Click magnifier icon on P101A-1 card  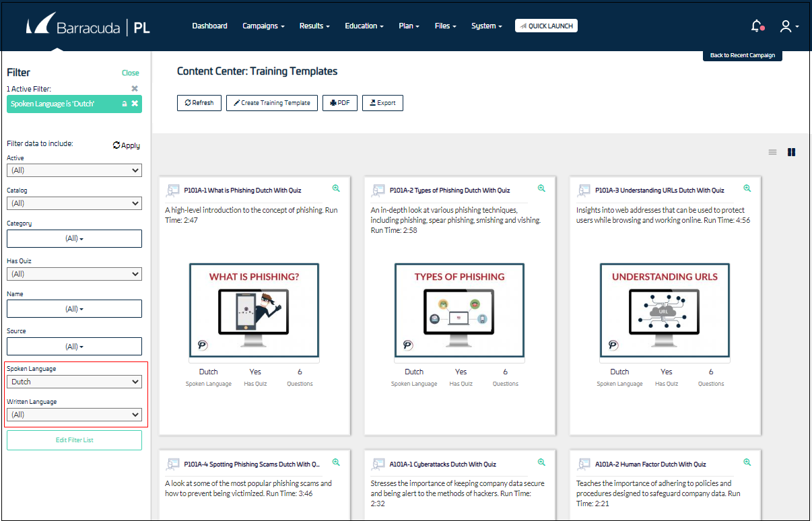click(x=336, y=188)
